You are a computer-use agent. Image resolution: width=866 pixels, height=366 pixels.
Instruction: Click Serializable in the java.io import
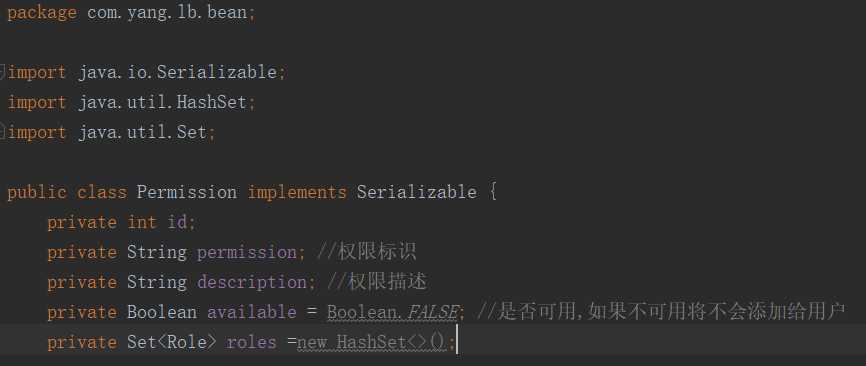(x=216, y=72)
